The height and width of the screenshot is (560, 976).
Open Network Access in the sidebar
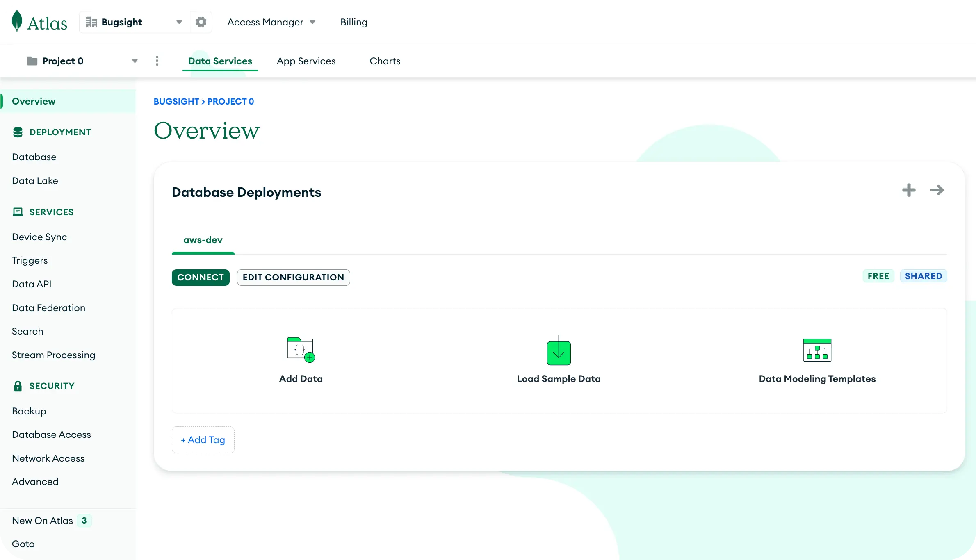pos(48,458)
